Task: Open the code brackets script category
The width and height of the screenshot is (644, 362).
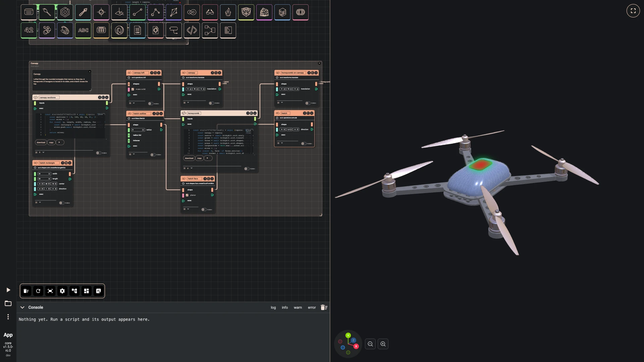Action: click(x=192, y=31)
